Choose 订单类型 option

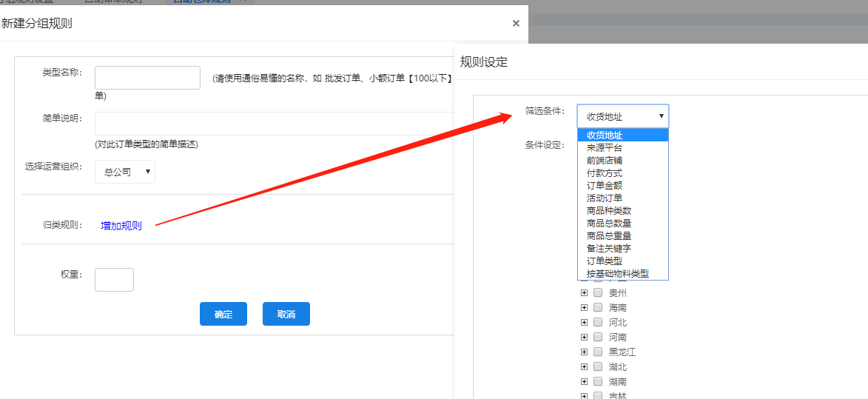tap(623, 261)
